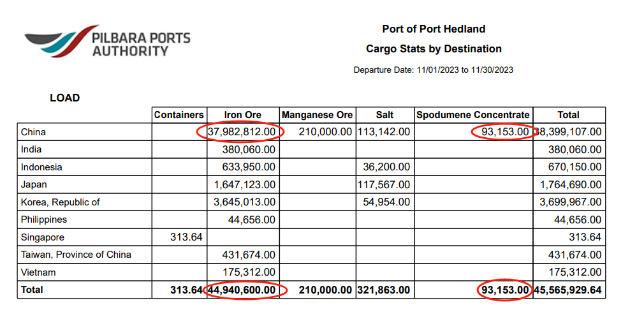
Task: Click the Departure Date range text
Action: (x=434, y=70)
